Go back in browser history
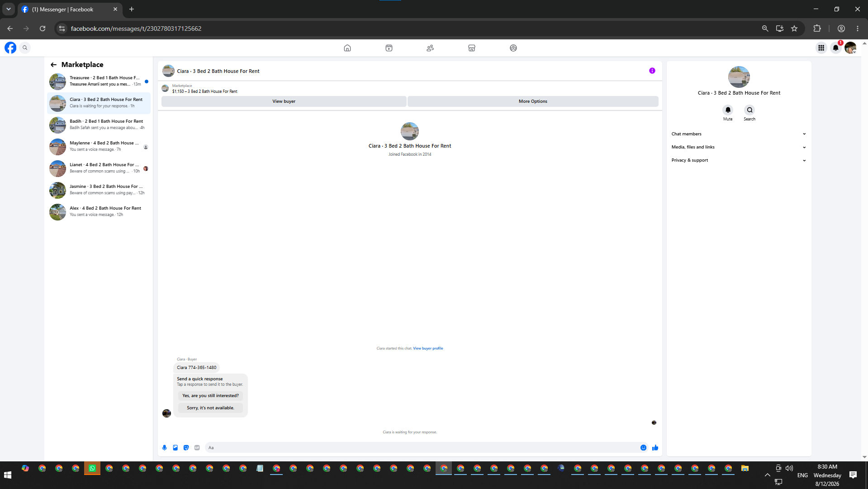Screen dimensions: 868x489 coord(10,29)
